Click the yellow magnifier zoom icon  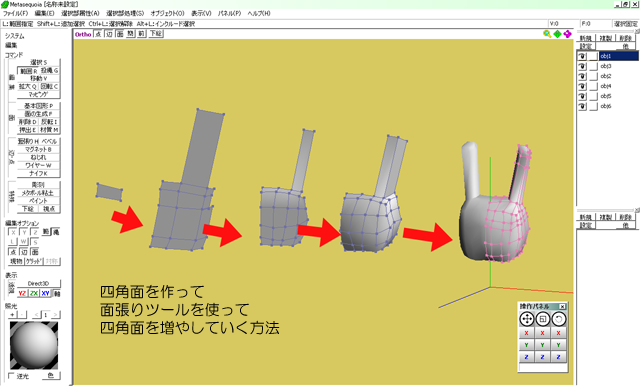tap(547, 34)
